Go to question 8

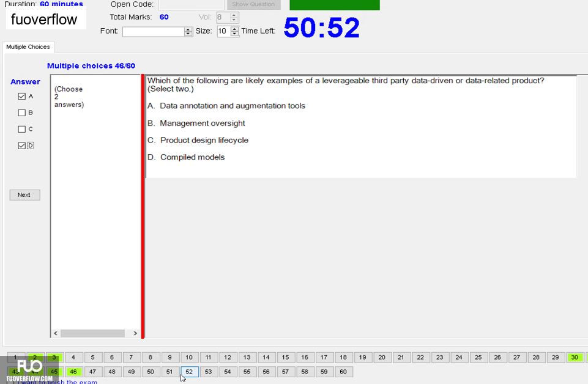pyautogui.click(x=151, y=357)
